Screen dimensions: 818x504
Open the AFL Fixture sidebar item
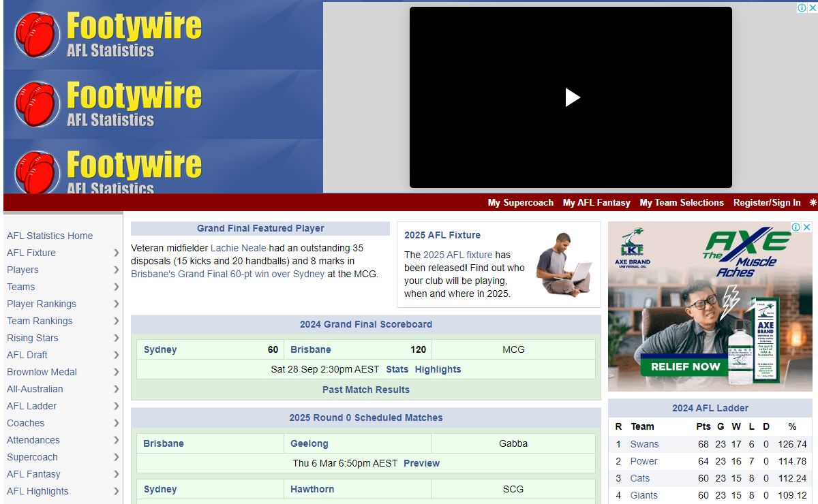point(31,253)
